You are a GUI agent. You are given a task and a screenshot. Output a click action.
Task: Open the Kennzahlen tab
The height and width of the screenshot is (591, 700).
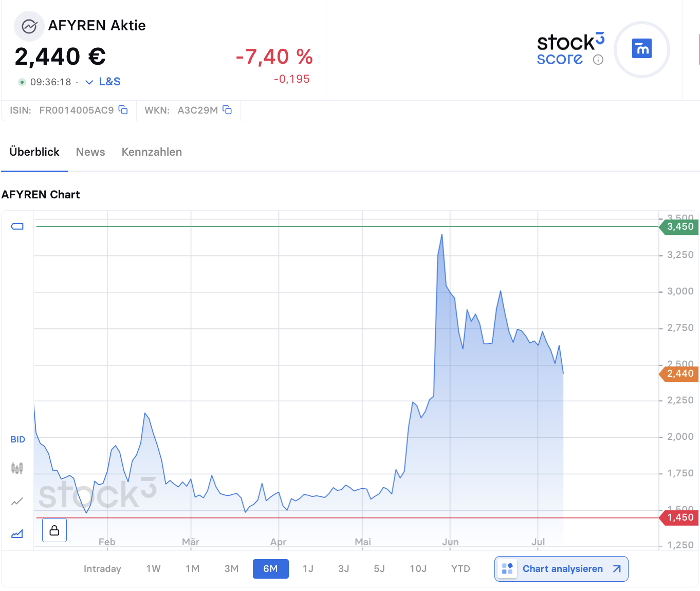[x=152, y=152]
